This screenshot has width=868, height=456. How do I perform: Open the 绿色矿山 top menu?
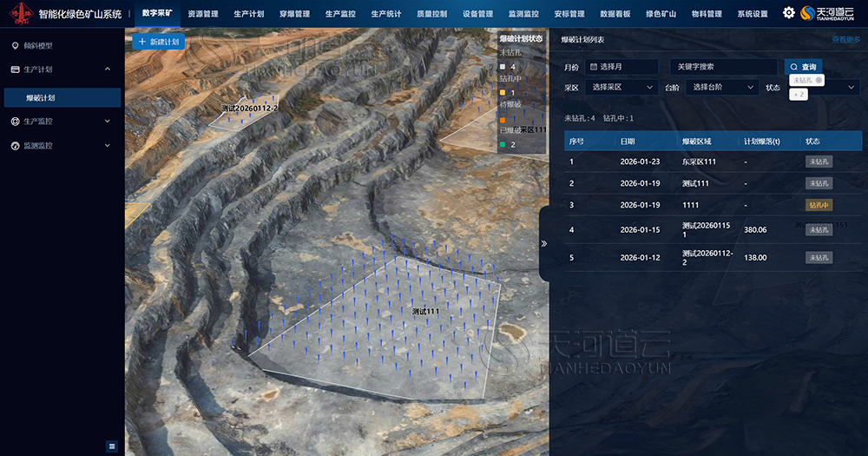click(x=661, y=14)
